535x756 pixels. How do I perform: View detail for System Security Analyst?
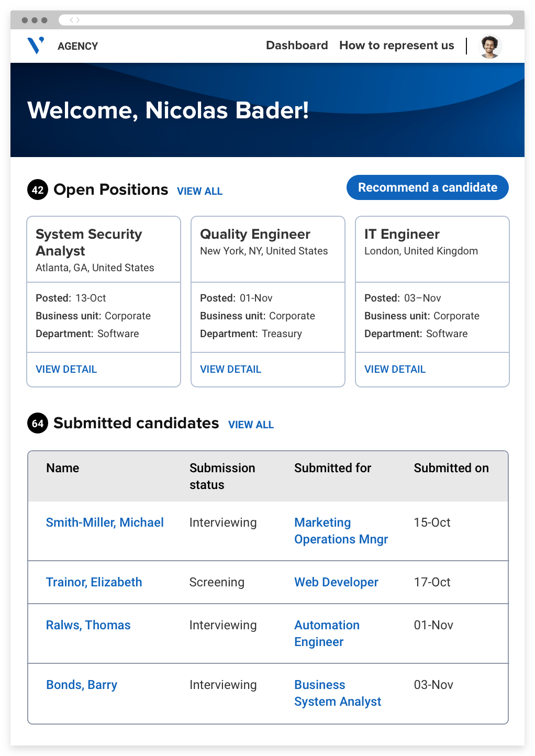(66, 369)
